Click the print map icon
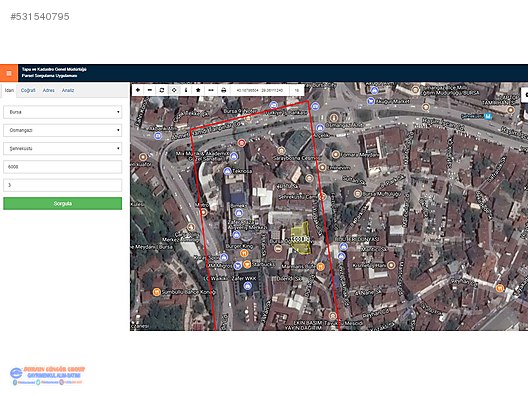Viewport: 528px width, 396px height. point(223,90)
